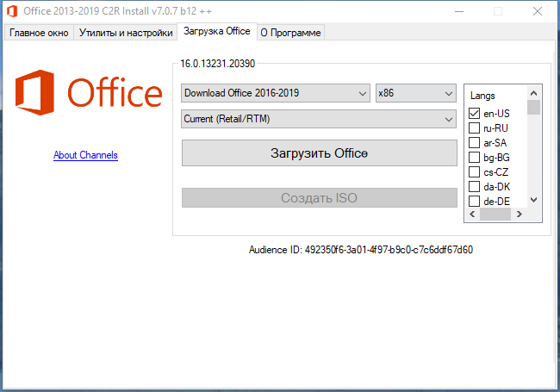Click the Создать ISO button
This screenshot has height=392, width=560.
pyautogui.click(x=320, y=198)
